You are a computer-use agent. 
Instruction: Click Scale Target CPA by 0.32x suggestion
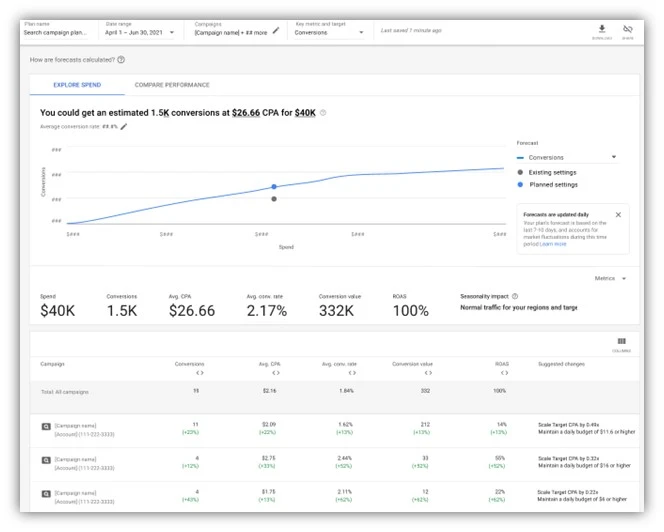[568, 458]
